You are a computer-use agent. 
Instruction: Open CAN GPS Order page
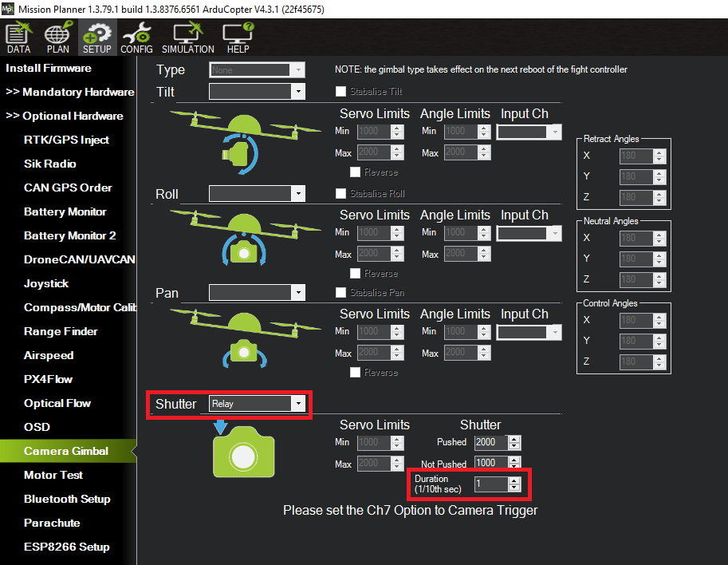(68, 188)
